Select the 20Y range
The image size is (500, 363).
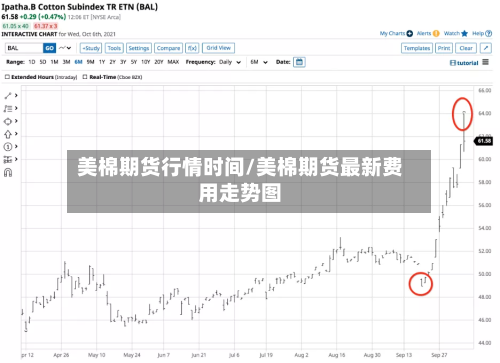159,62
